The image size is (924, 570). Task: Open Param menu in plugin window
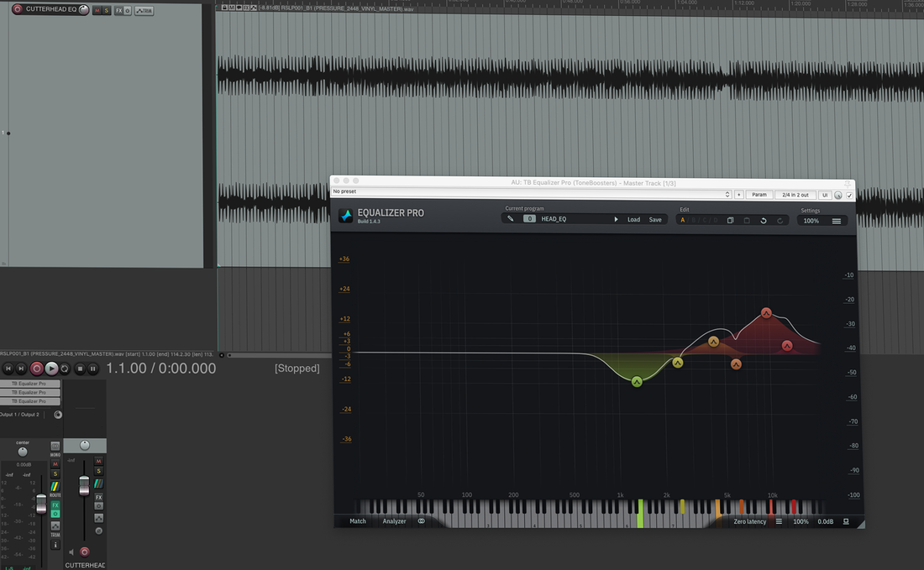coord(759,194)
